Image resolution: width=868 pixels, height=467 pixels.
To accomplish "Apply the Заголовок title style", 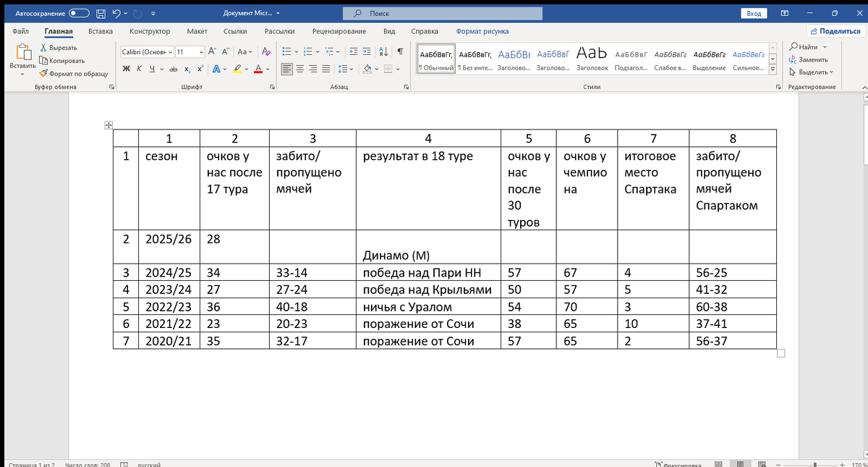I will [x=594, y=60].
